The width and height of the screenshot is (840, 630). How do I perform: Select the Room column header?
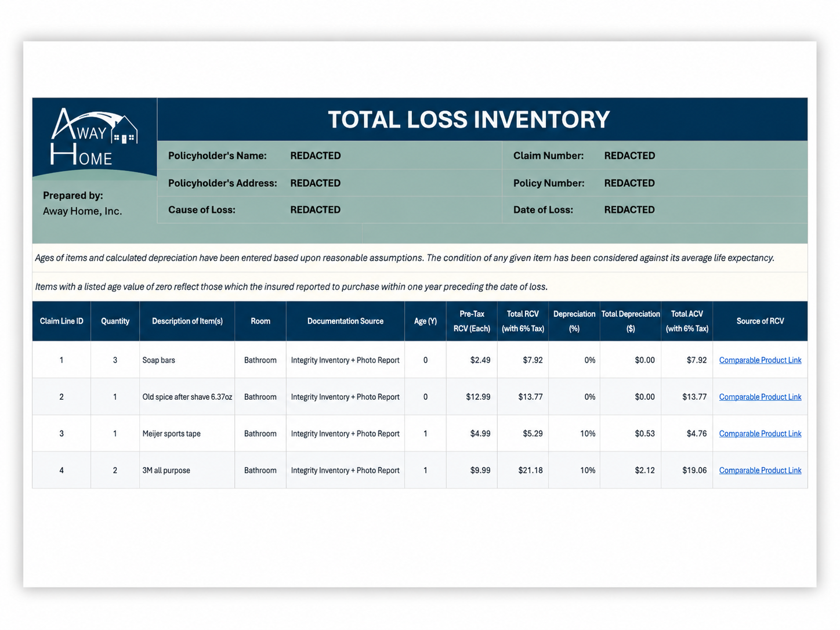pyautogui.click(x=260, y=321)
